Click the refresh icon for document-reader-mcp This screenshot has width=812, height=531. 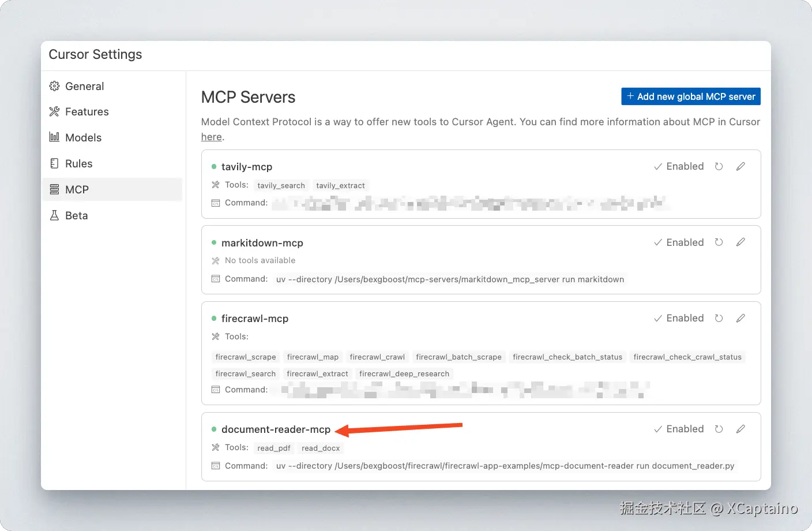(719, 429)
